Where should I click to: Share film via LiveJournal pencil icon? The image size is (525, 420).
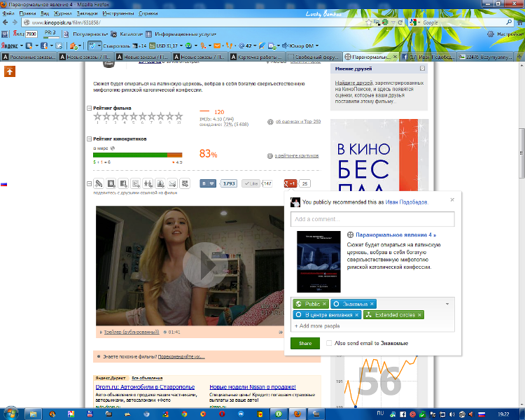click(x=99, y=183)
